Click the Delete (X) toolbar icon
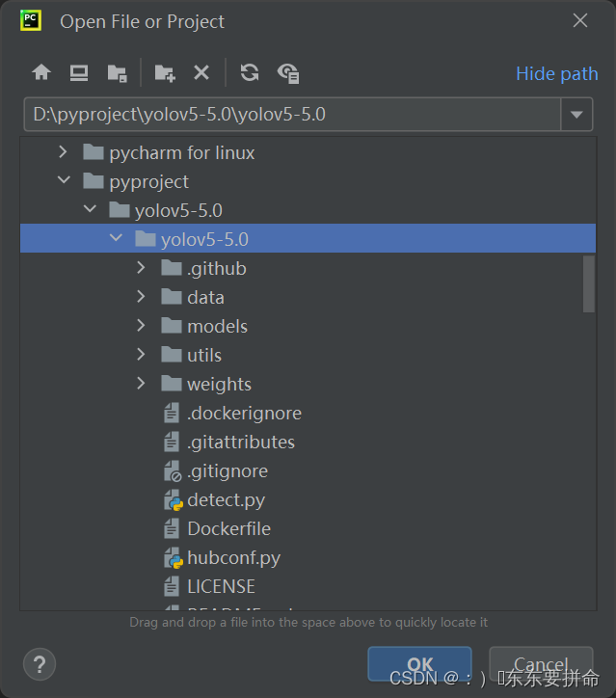Screen dimensions: 616x698 coord(201,72)
